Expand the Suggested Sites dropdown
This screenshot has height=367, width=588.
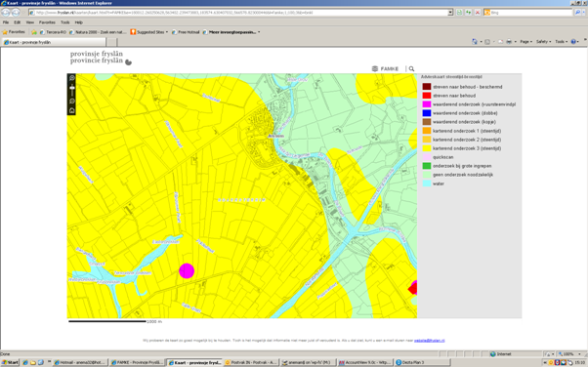point(166,32)
